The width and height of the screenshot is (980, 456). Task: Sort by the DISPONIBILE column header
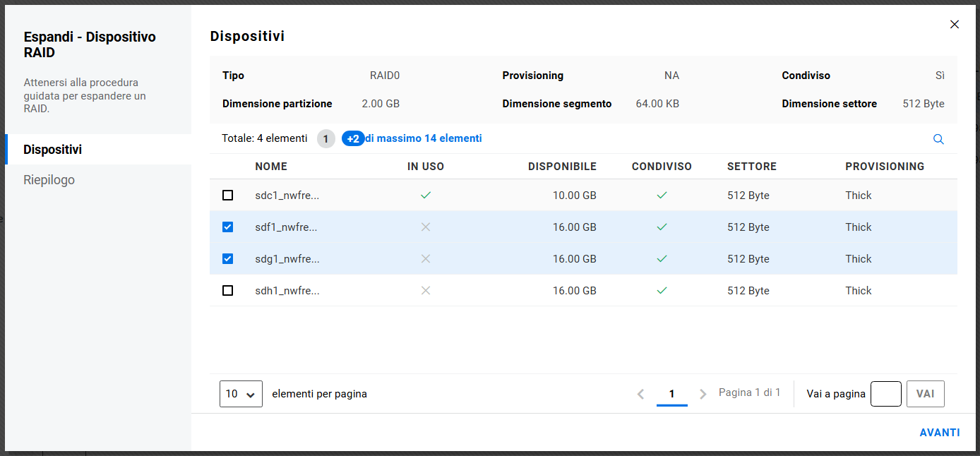point(562,167)
